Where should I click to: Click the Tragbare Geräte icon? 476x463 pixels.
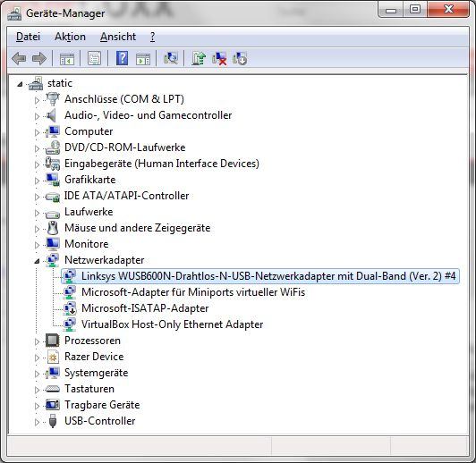click(x=53, y=405)
